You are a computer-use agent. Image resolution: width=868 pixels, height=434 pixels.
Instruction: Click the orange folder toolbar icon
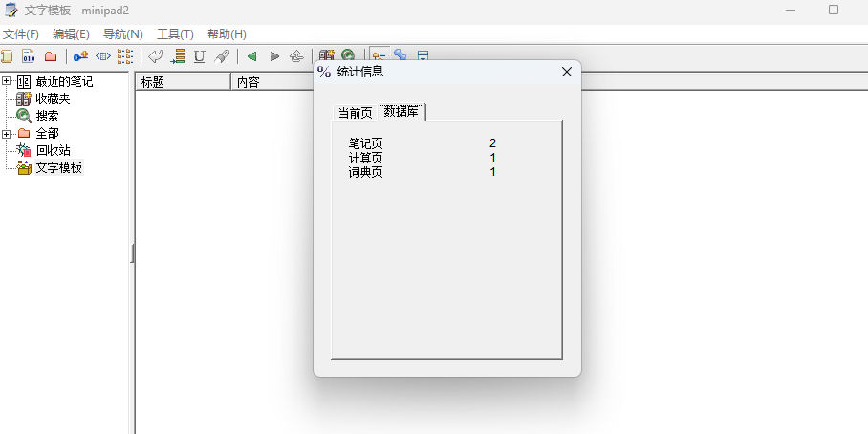(x=51, y=56)
